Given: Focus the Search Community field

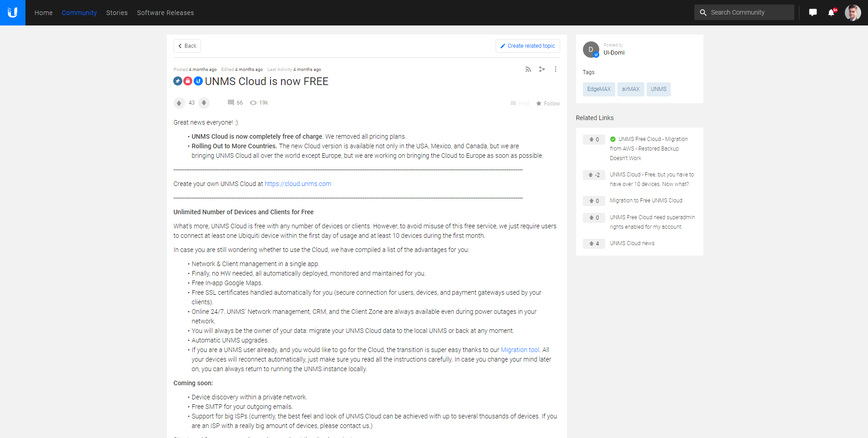Looking at the screenshot, I should click(744, 12).
